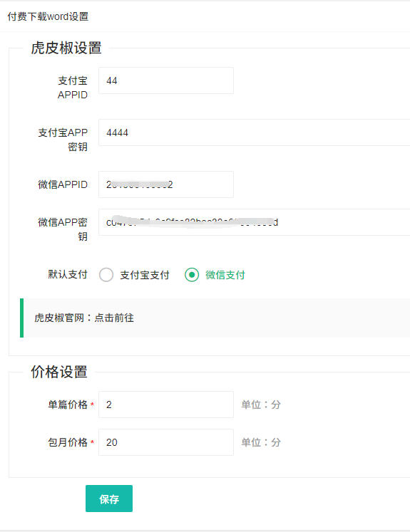Focus the 单篇价格 input field
This screenshot has height=532, width=410.
coord(166,405)
